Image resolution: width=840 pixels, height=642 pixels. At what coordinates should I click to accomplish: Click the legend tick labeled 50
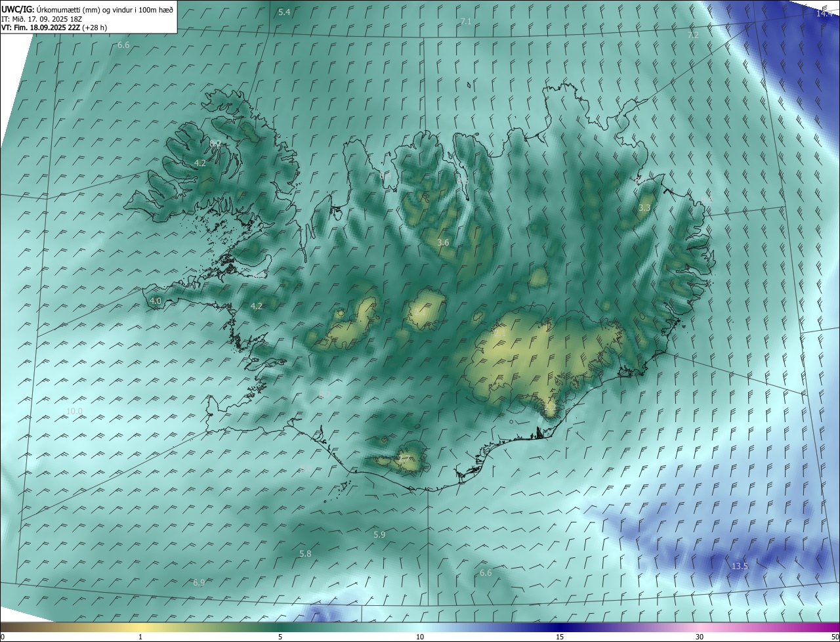click(835, 637)
